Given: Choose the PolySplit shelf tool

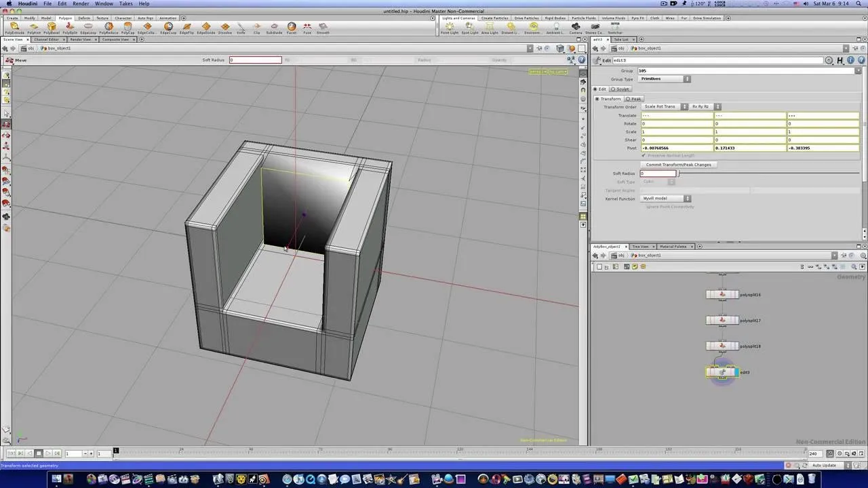Looking at the screenshot, I should tap(70, 28).
